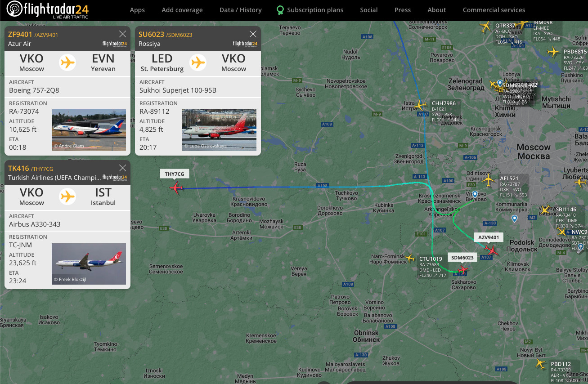This screenshot has height=384, width=588.
Task: Select the yellow PBD112 plane icon
Action: pos(541,363)
